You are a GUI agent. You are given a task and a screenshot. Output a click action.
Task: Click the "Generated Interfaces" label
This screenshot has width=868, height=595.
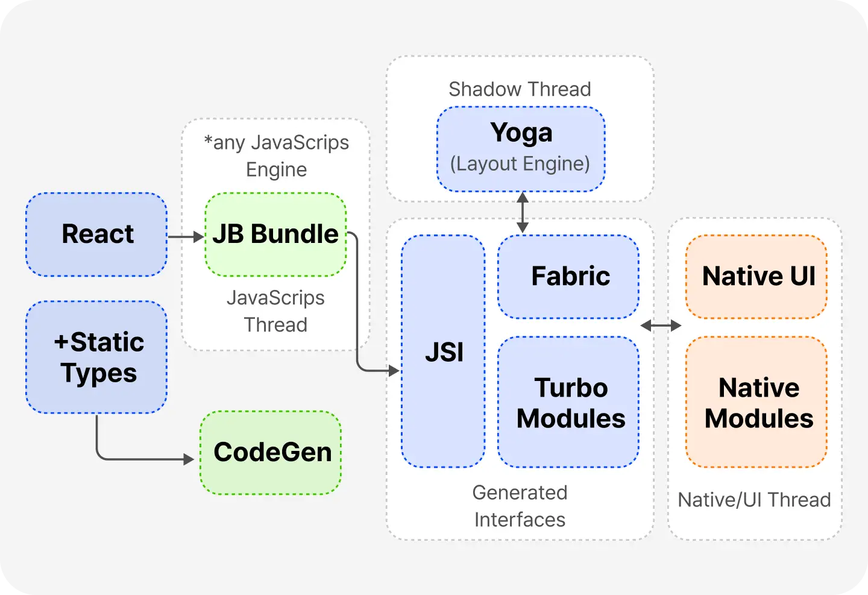(x=520, y=506)
